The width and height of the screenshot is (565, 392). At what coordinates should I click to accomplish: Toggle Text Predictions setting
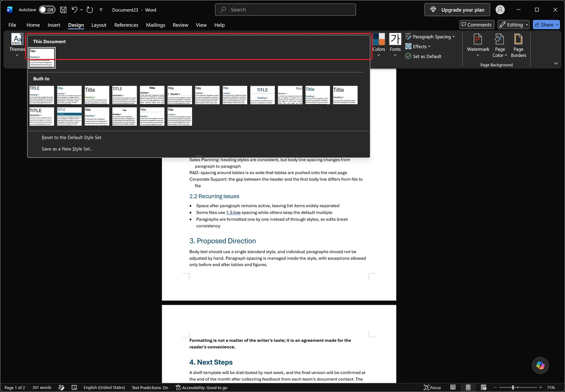150,387
